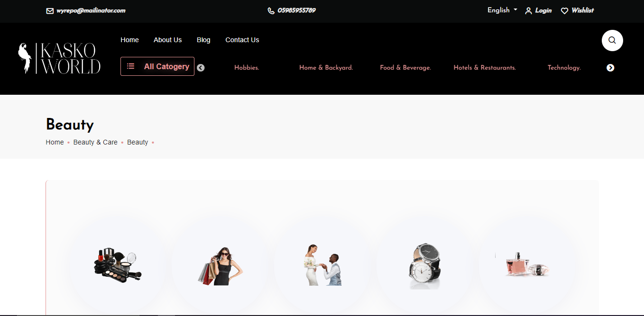
Task: Click the Home breadcrumb link
Action: coord(55,142)
